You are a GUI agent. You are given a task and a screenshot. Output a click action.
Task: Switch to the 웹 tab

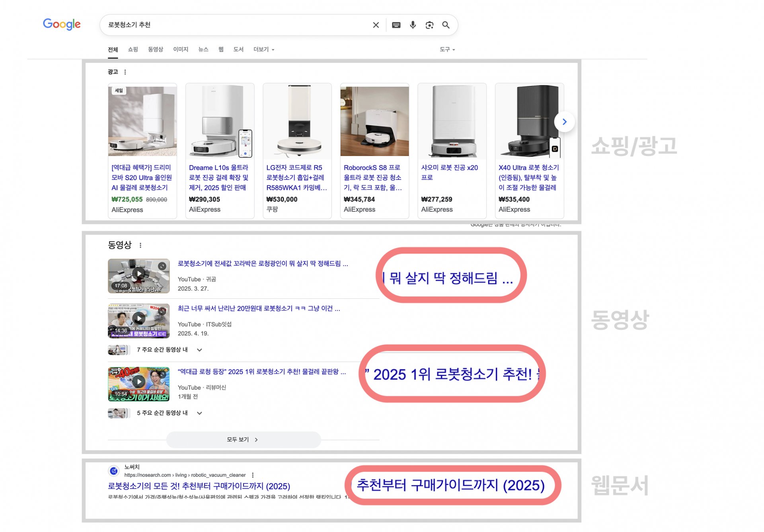pos(221,49)
